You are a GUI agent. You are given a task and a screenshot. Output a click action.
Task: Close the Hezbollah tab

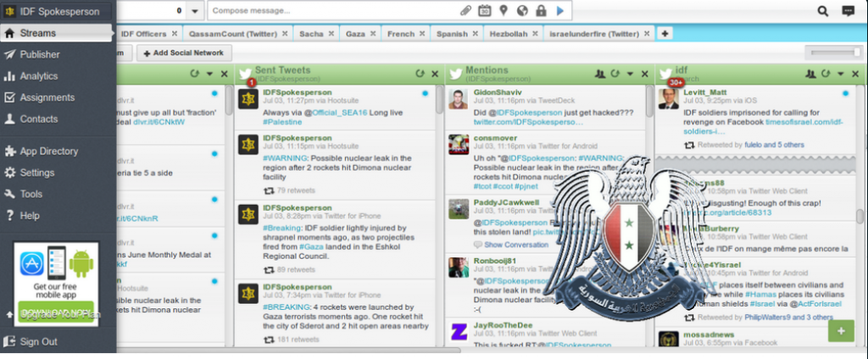coord(537,33)
